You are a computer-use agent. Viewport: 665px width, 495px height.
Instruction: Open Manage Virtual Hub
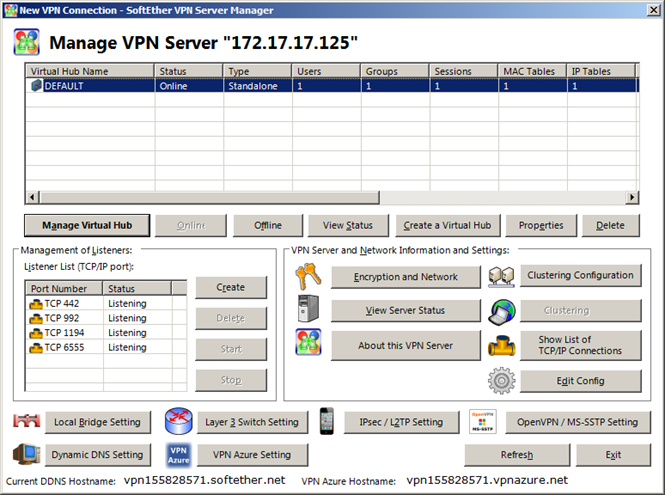[87, 225]
